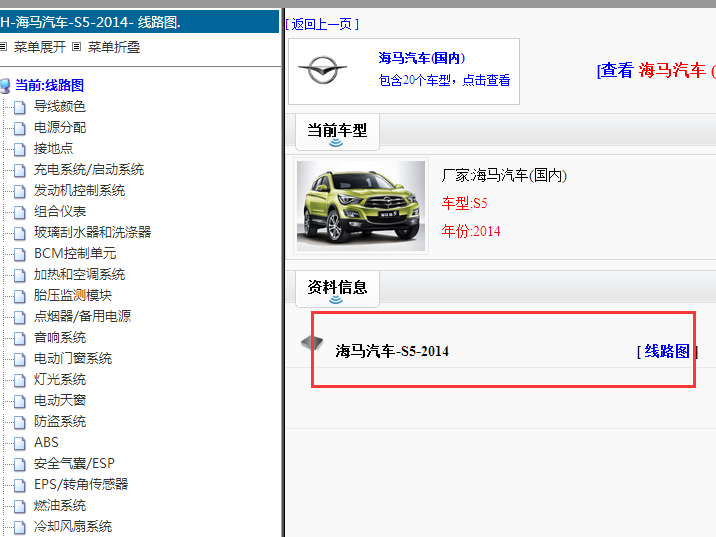716x537 pixels.
Task: Click the 海马汽车-S5-2014 entry title
Action: click(392, 351)
